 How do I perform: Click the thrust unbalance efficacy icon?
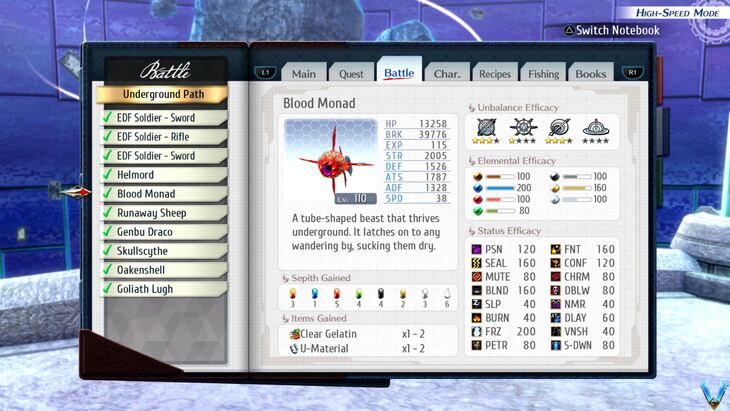click(523, 127)
